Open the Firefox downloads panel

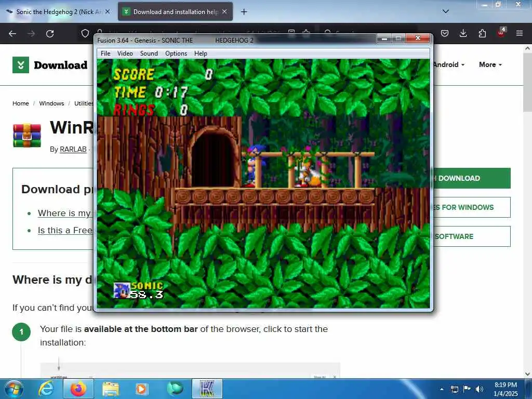pos(463,33)
